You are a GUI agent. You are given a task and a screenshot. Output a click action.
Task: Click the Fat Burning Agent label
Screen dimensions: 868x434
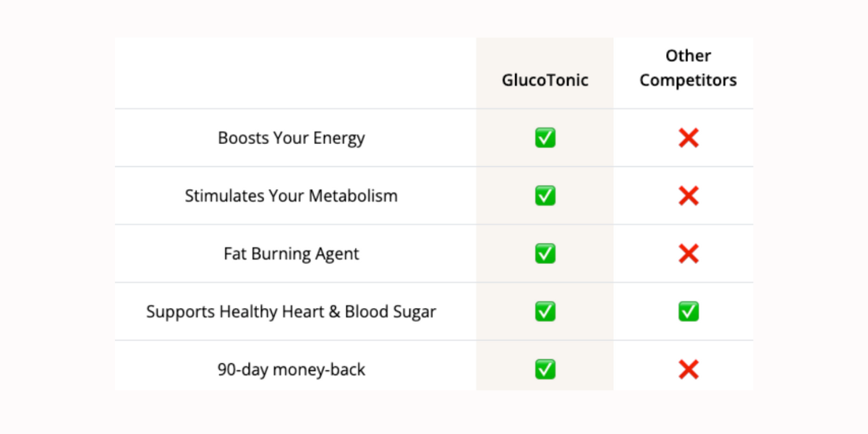(292, 254)
